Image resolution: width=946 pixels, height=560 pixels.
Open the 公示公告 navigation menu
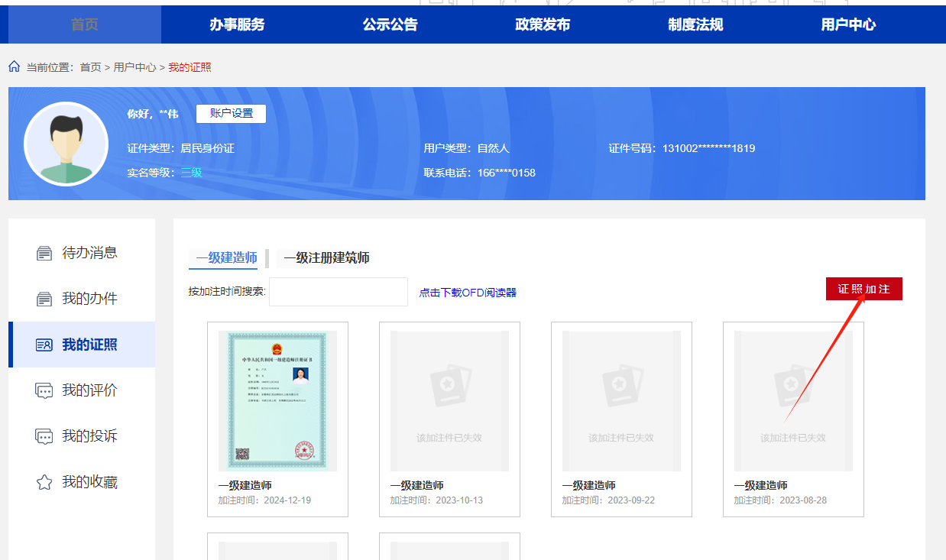click(390, 24)
